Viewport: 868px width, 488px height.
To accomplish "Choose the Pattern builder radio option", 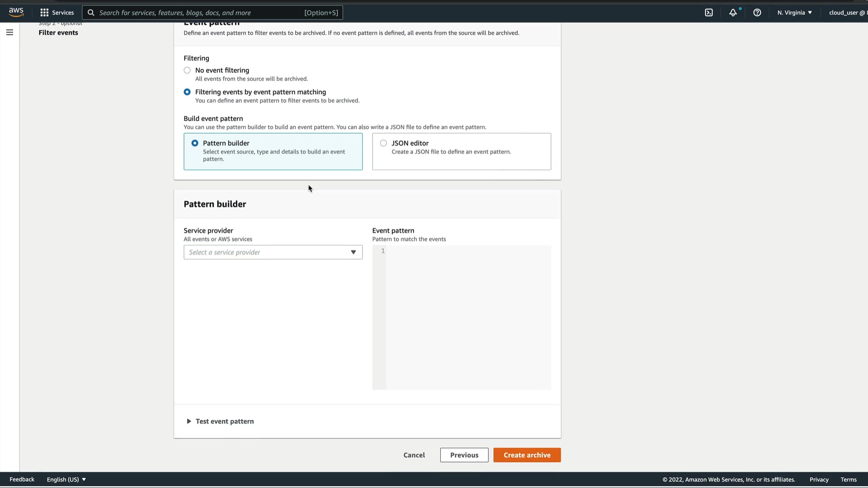I will (x=195, y=143).
